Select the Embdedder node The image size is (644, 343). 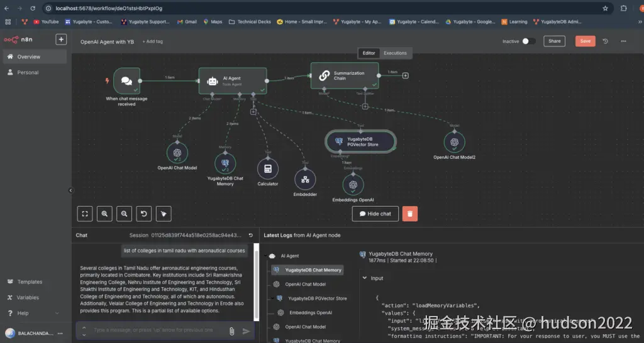(x=305, y=179)
